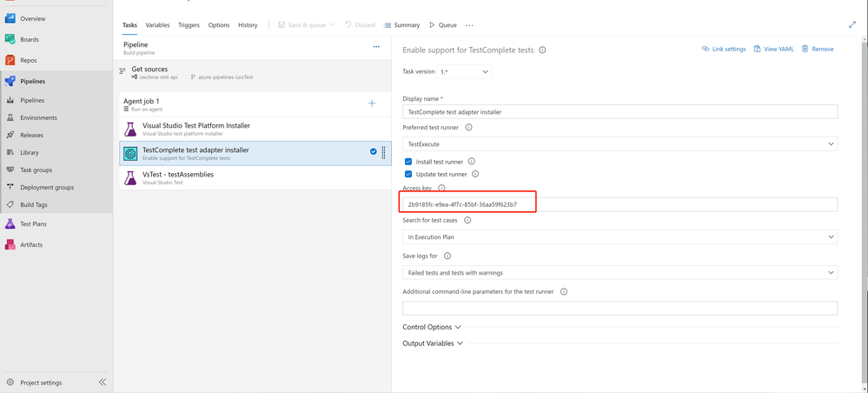Image resolution: width=868 pixels, height=393 pixels.
Task: Uncheck Install test runner checkbox
Action: coord(408,162)
